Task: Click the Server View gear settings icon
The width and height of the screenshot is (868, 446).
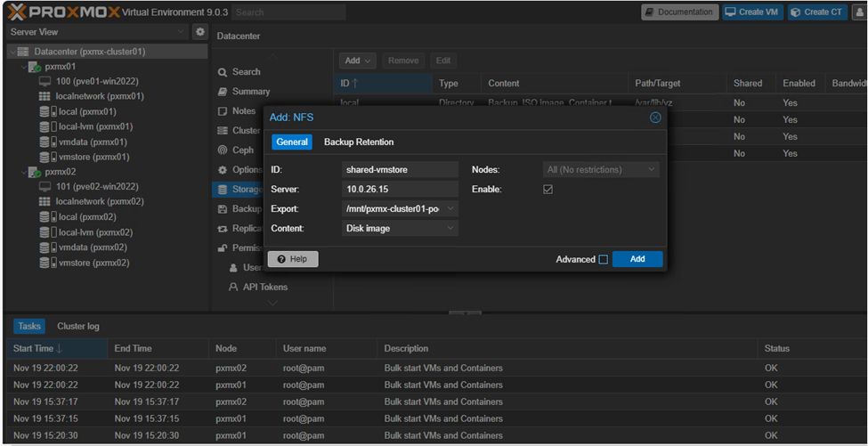Action: point(200,32)
